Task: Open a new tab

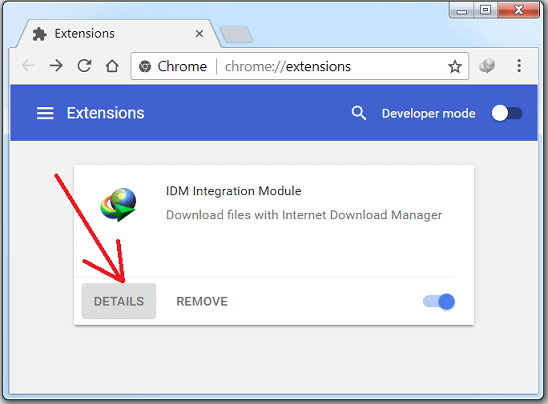Action: [237, 34]
